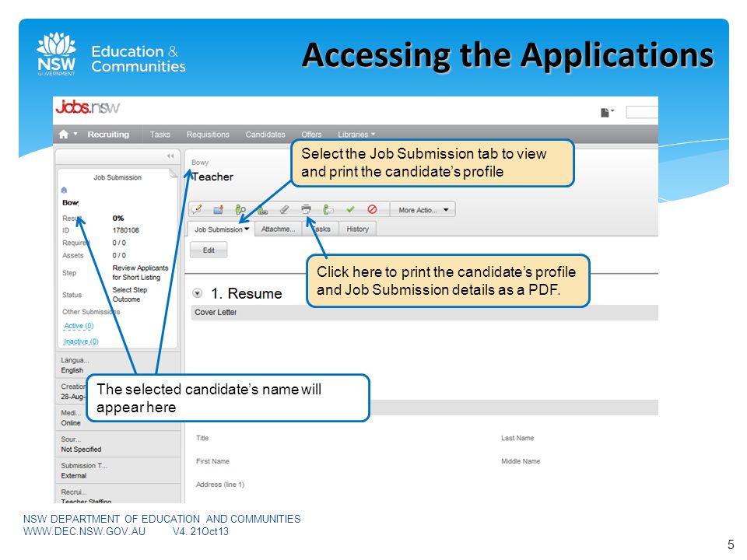Open Offers in the navigation bar
The height and width of the screenshot is (560, 747).
pos(311,135)
